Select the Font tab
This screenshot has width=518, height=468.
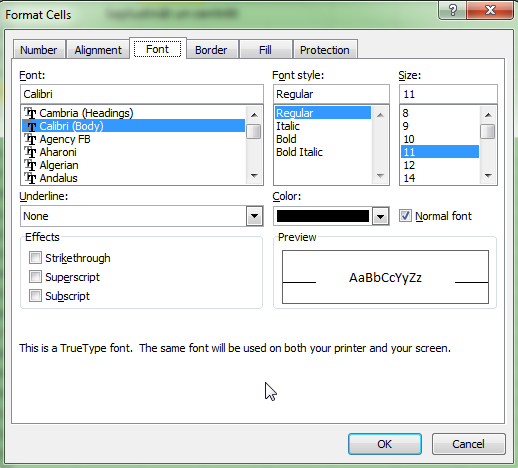tap(157, 49)
